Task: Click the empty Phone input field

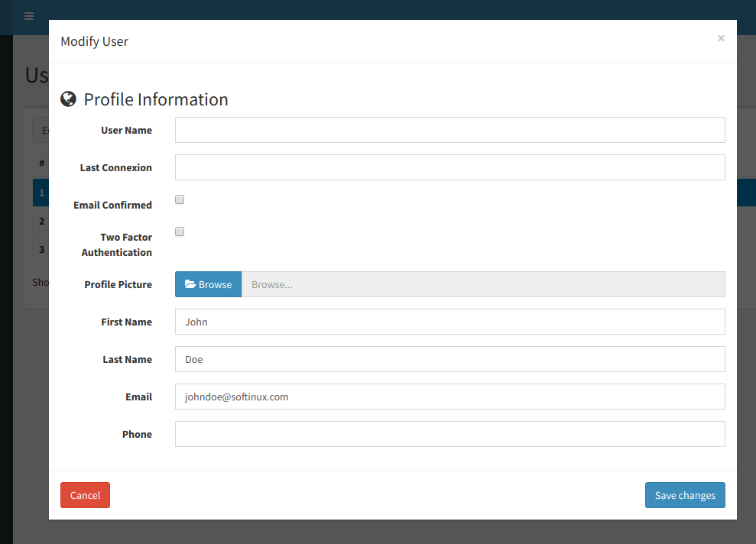Action: [x=449, y=434]
